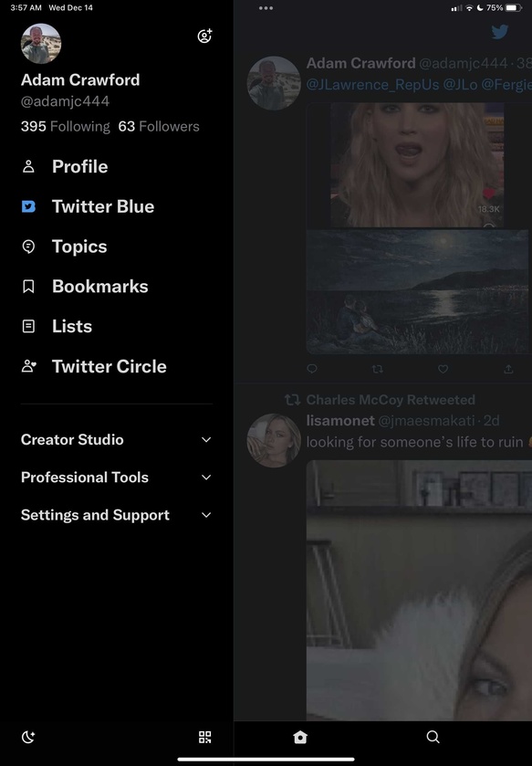
Task: Toggle dark mode with the moon icon
Action: pyautogui.click(x=28, y=737)
